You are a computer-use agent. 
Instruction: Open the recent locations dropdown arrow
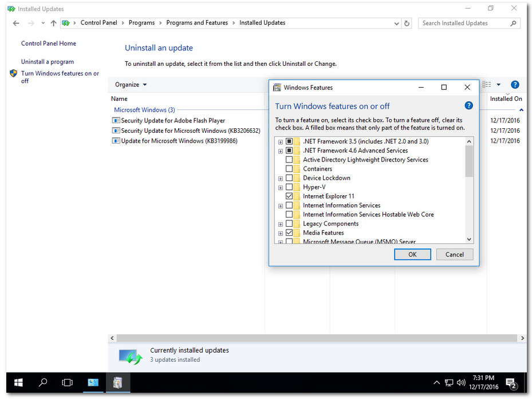point(43,23)
